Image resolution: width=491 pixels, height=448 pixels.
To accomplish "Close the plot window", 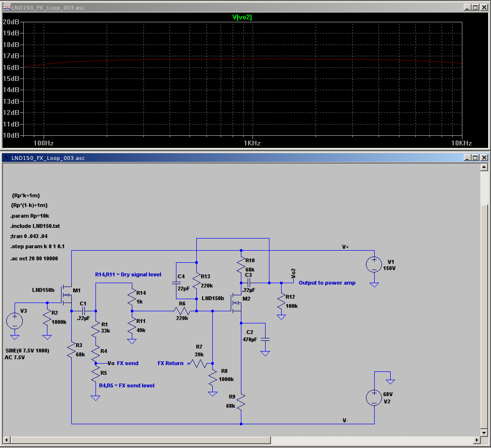I will click(x=484, y=7).
